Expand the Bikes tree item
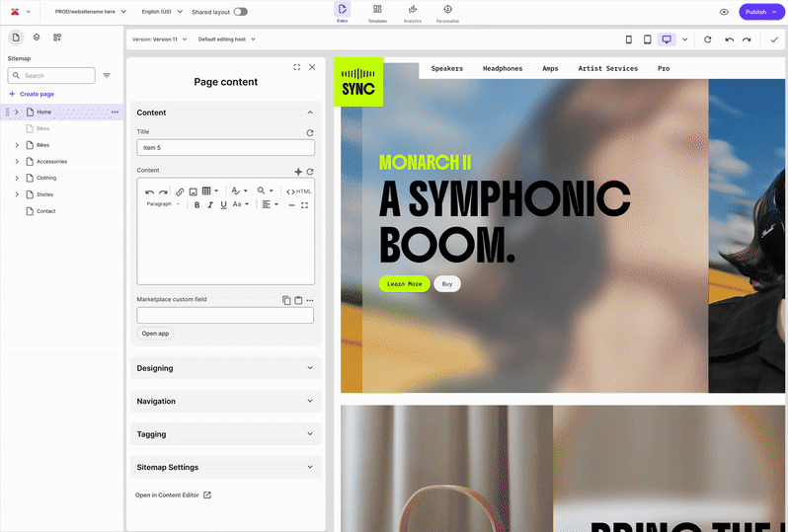788x532 pixels. [17, 145]
